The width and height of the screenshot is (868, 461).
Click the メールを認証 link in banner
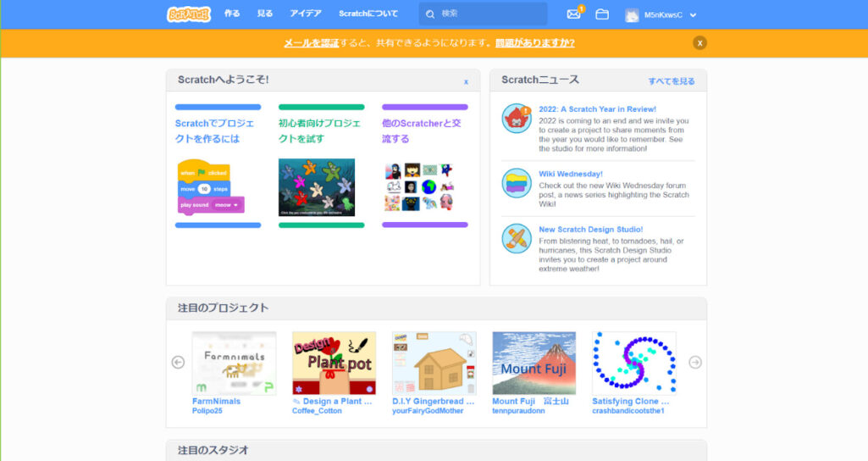[x=311, y=42]
